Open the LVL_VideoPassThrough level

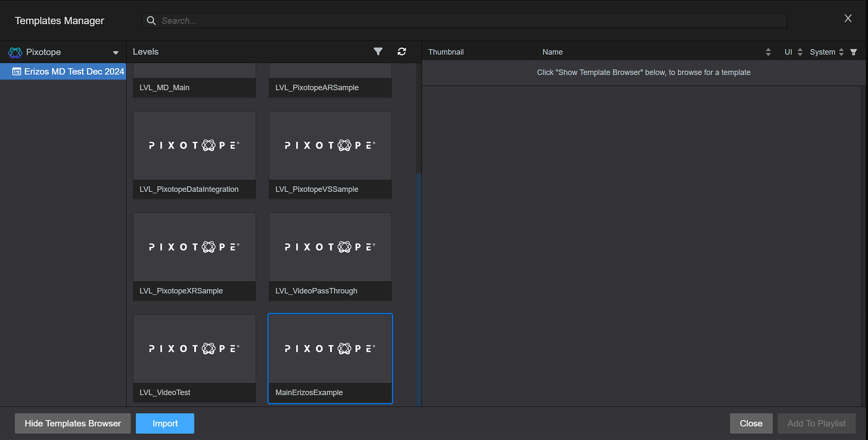point(330,257)
